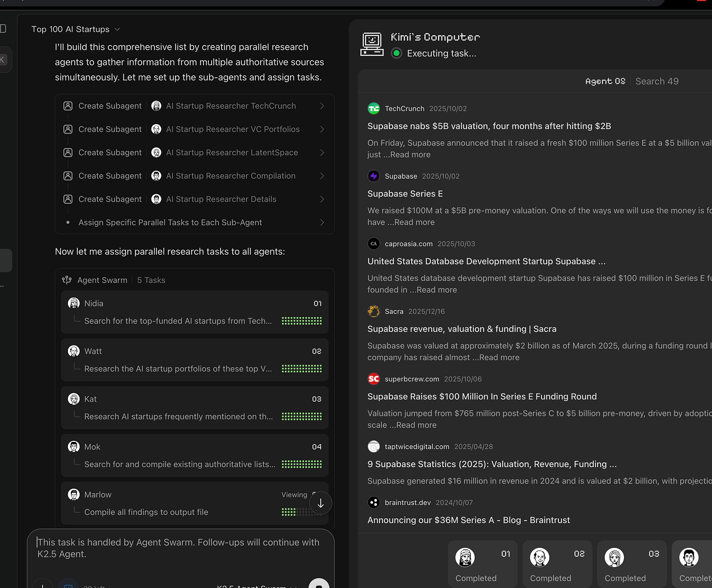The height and width of the screenshot is (588, 712).
Task: Click Marlow's partially filled progress indicator
Action: [x=301, y=512]
